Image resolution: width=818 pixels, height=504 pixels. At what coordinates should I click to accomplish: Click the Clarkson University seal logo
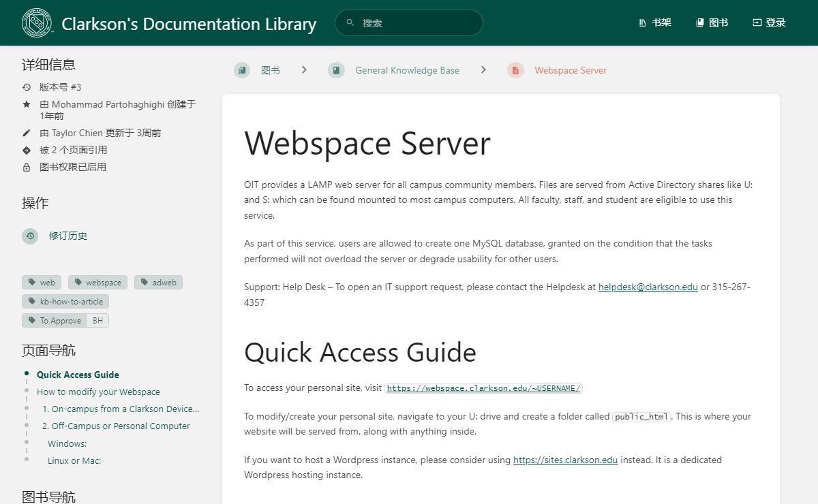pos(37,22)
